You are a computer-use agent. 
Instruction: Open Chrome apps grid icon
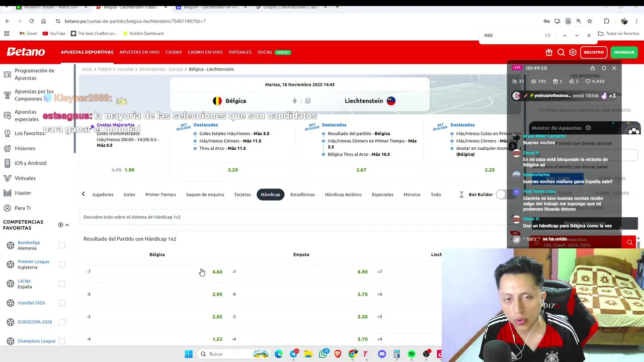point(7,33)
